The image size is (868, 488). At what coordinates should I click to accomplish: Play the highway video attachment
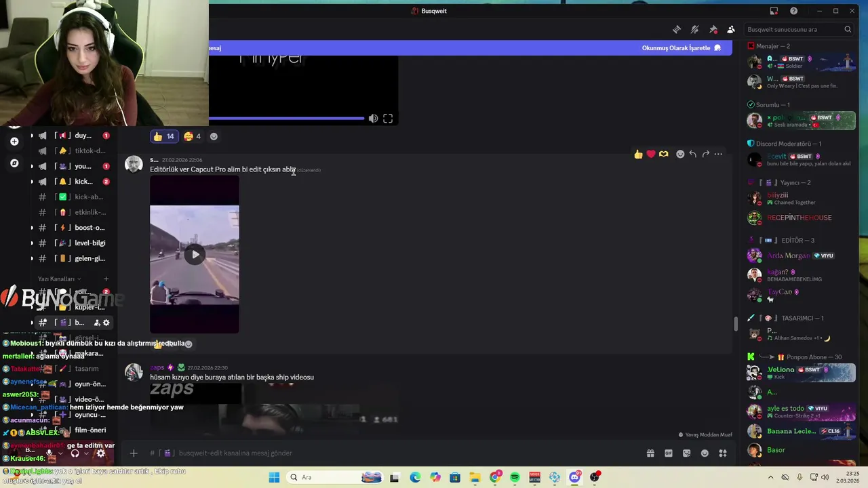(195, 255)
